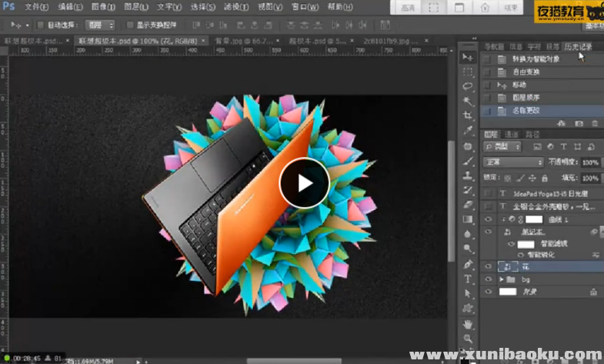Viewport: 604px width, 364px height.
Task: Toggle visibility of the 花 layer
Action: click(488, 266)
